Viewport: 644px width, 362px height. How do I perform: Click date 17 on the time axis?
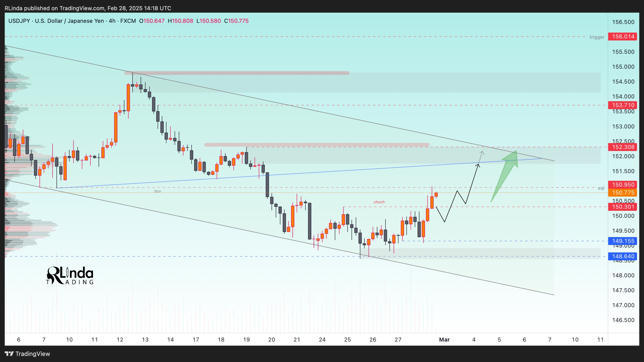click(196, 339)
